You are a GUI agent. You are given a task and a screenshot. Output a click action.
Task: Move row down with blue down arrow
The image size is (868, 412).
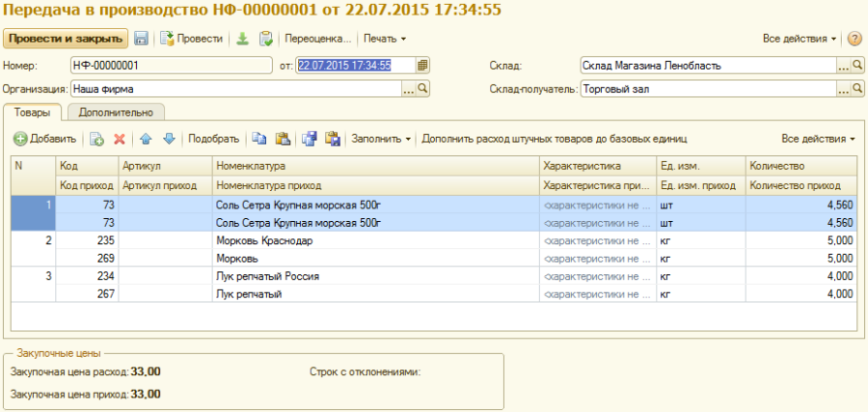click(x=168, y=139)
